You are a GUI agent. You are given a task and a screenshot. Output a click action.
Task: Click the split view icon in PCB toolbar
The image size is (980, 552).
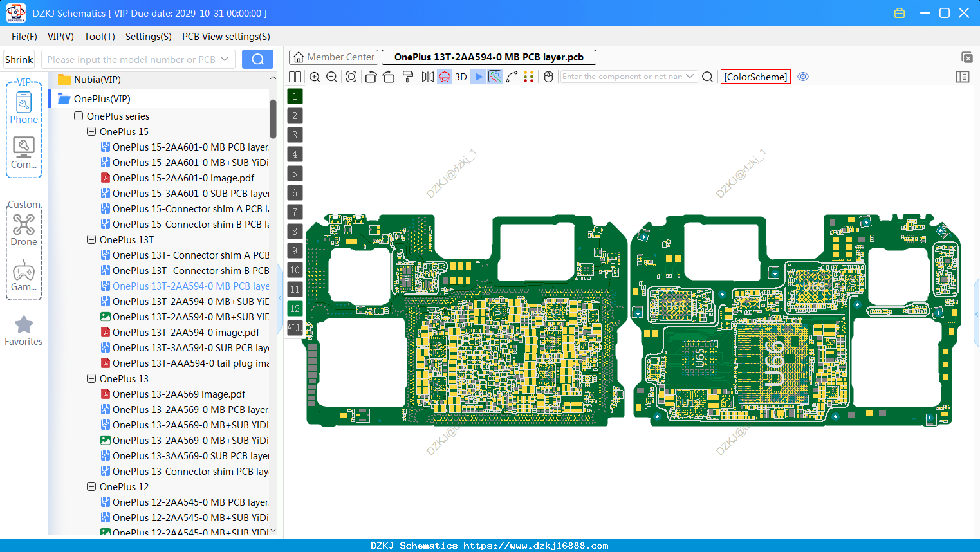click(295, 77)
